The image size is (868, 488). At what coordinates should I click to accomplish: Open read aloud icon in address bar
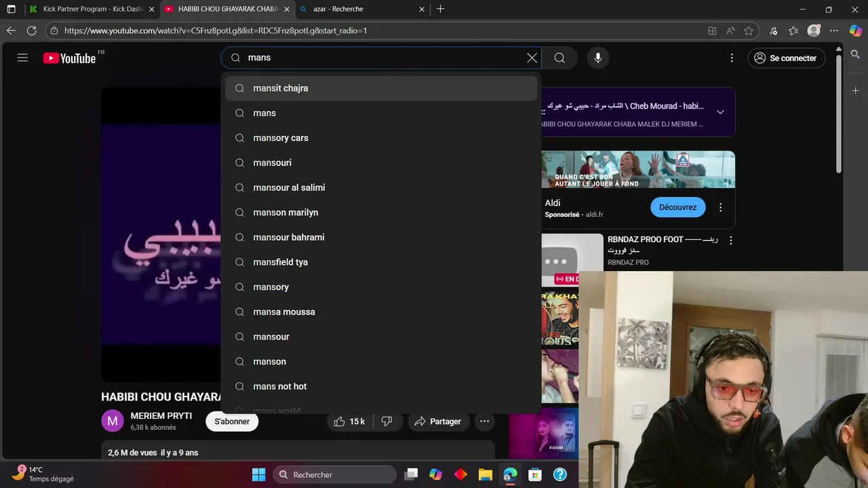[x=730, y=30]
